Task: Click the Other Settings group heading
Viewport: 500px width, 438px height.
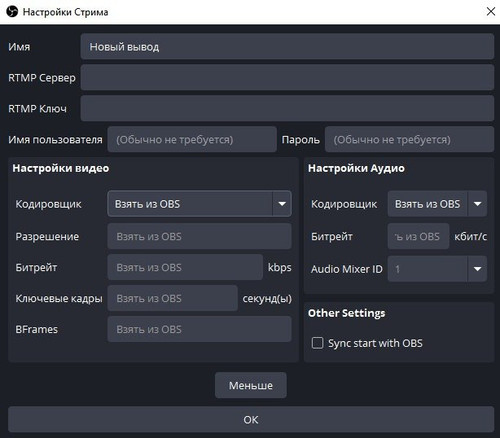Action: click(346, 313)
